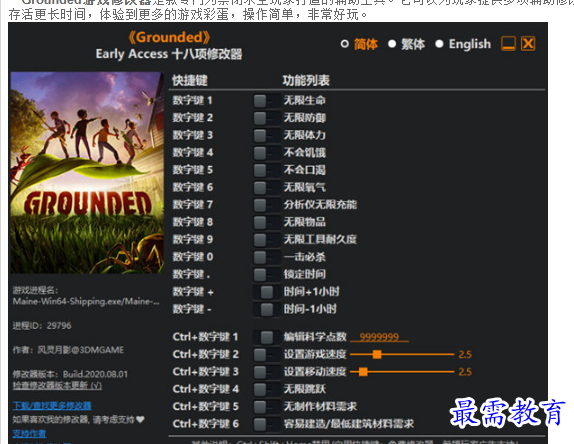This screenshot has height=444, width=574.
Task: Enable the 无限体力 switch
Action: 266,135
